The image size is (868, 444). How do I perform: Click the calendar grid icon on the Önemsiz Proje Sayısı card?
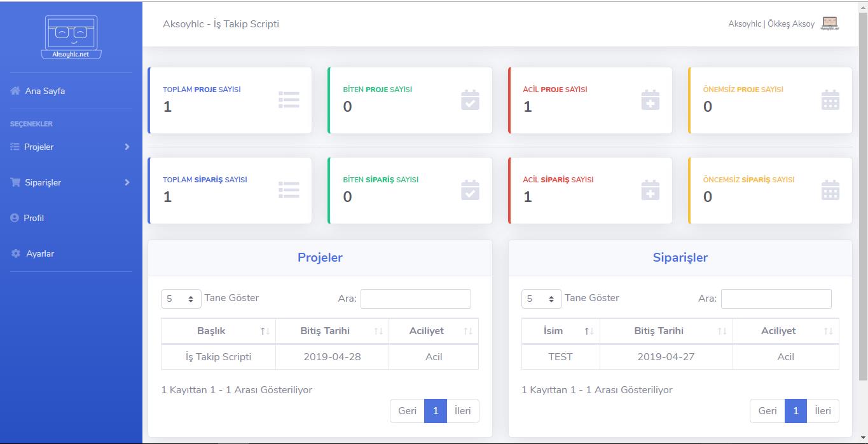click(830, 100)
